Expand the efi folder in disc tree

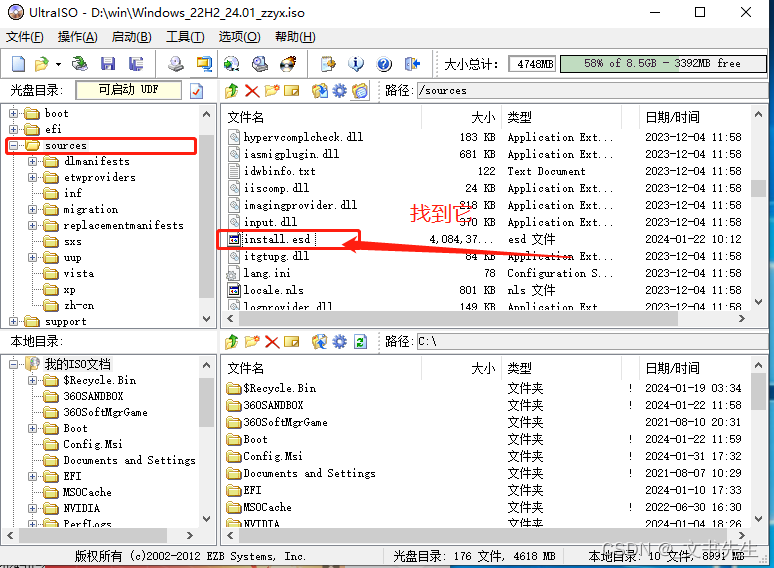(13, 129)
